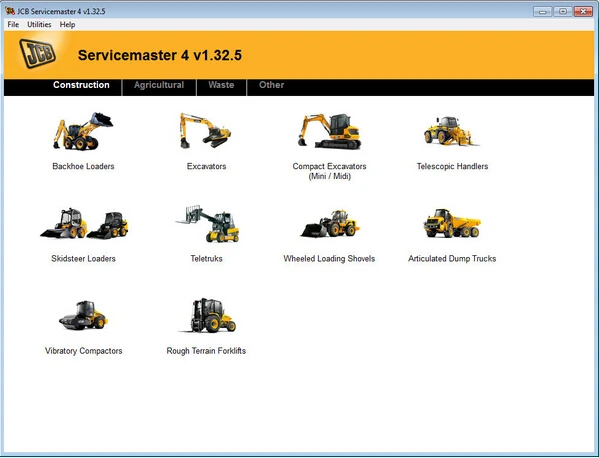
Task: Switch to the Other tab
Action: [271, 85]
